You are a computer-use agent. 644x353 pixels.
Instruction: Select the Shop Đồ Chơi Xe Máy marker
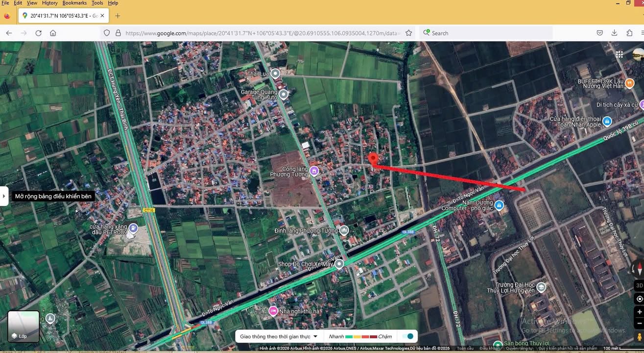339,263
